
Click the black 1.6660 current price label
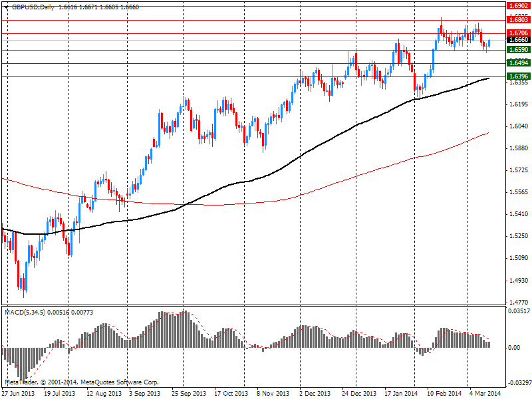(x=517, y=40)
